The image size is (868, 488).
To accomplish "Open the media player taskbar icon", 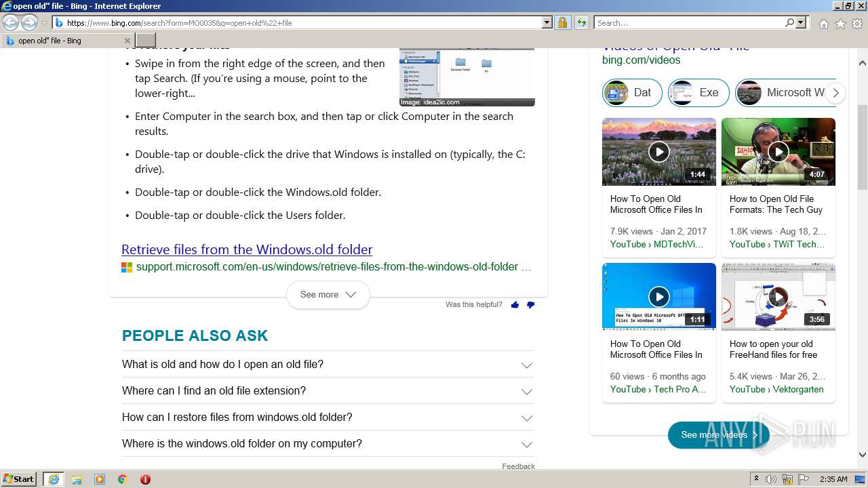I will coord(100,479).
